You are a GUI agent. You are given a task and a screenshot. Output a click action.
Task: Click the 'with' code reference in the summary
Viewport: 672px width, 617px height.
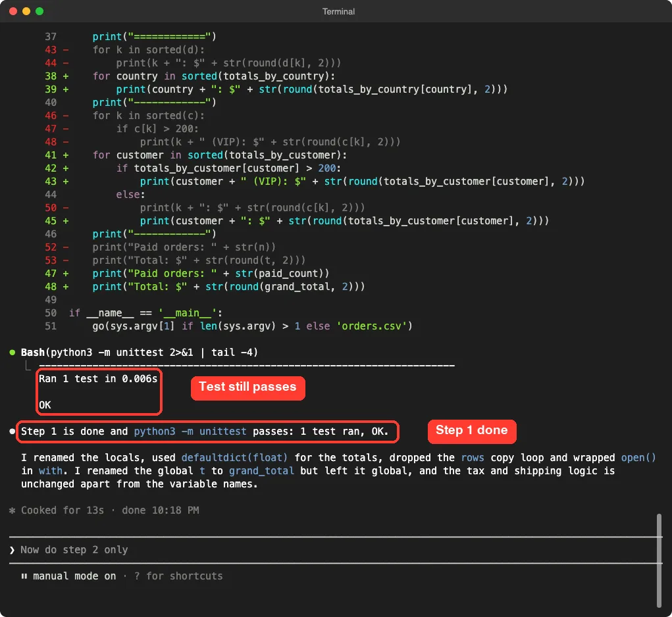point(51,471)
